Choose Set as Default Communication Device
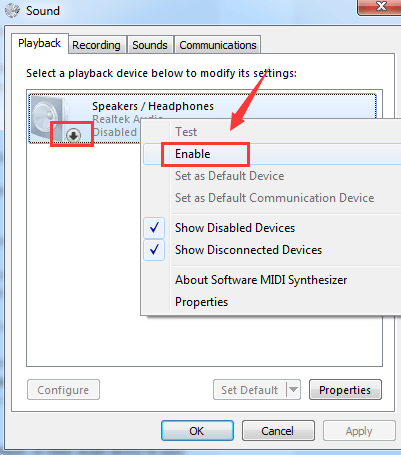 (x=275, y=198)
